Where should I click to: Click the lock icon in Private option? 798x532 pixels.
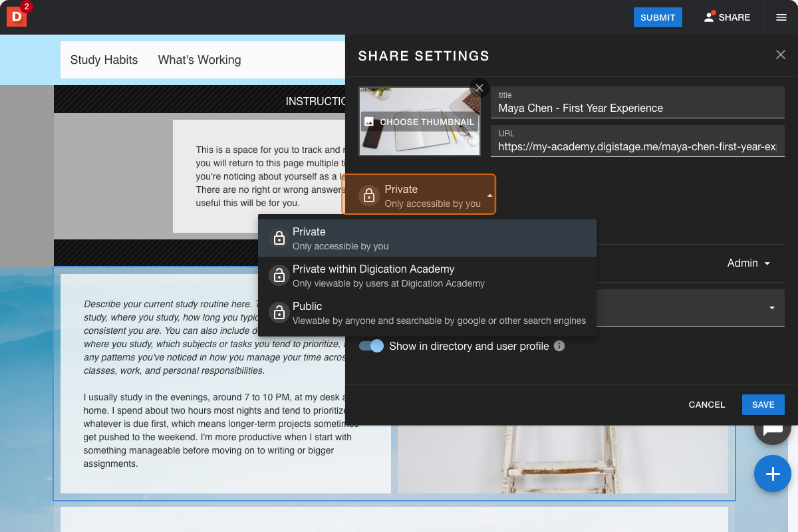coord(279,238)
